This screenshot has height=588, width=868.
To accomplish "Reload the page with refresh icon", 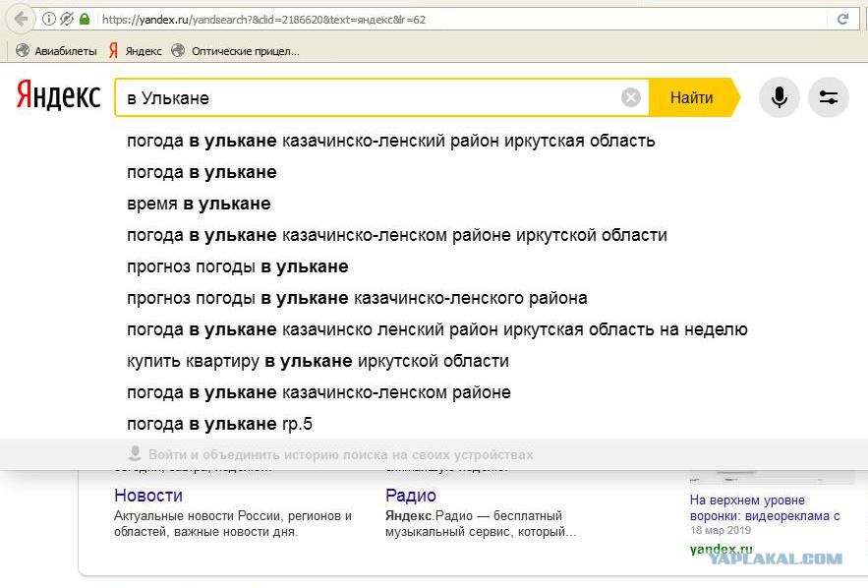I will (842, 19).
